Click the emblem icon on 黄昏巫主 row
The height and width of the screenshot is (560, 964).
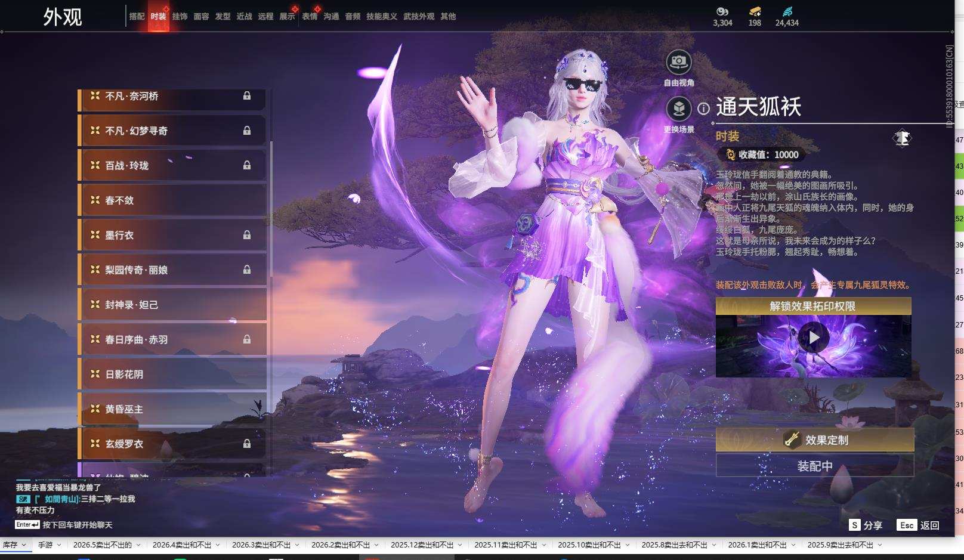pyautogui.click(x=95, y=409)
